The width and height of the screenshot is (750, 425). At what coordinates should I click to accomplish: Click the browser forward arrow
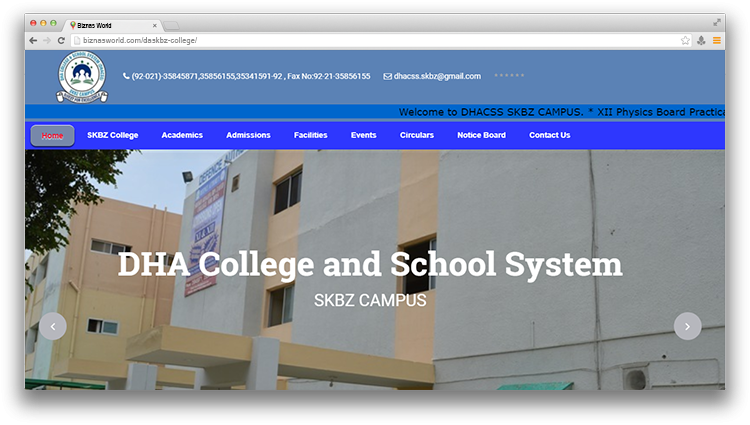point(47,40)
